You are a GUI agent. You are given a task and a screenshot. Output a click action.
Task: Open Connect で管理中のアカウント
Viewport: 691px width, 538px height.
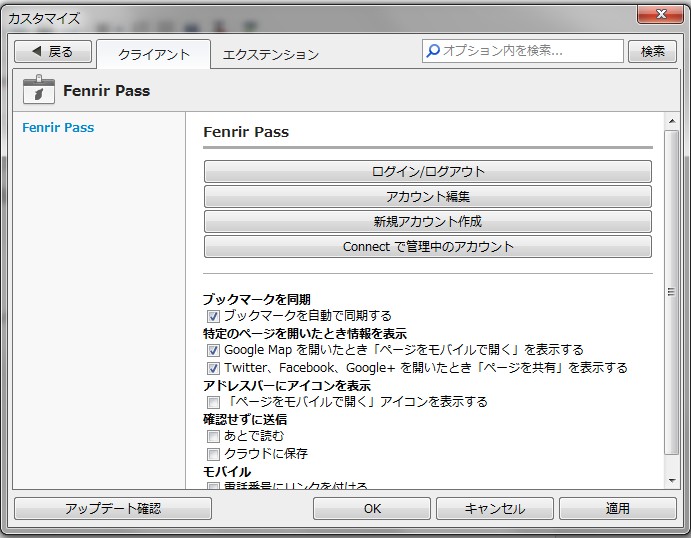point(427,247)
